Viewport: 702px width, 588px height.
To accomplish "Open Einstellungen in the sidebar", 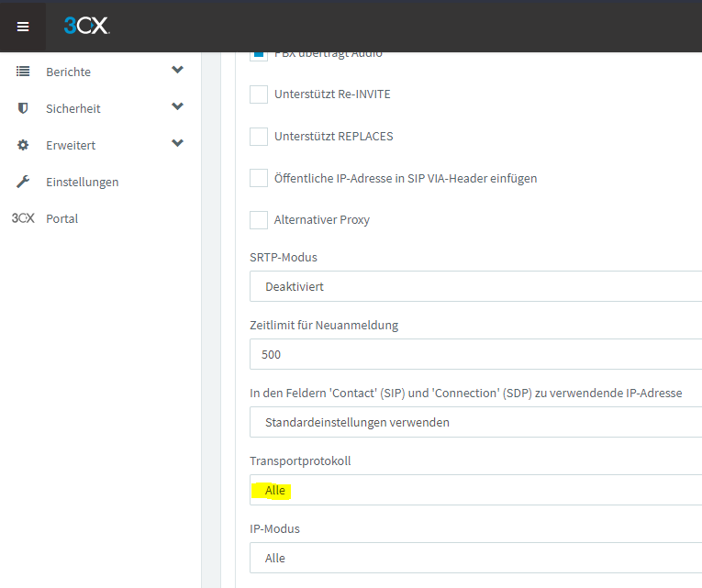I will [83, 182].
